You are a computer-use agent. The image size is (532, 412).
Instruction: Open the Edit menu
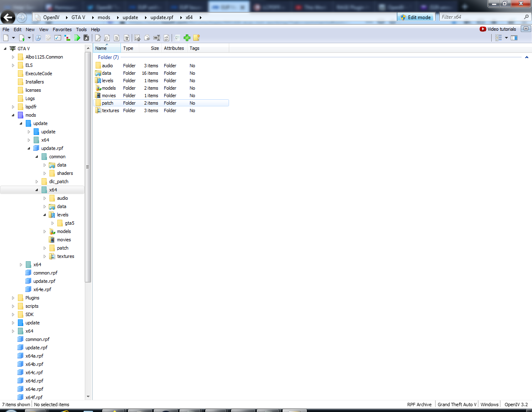click(x=17, y=29)
